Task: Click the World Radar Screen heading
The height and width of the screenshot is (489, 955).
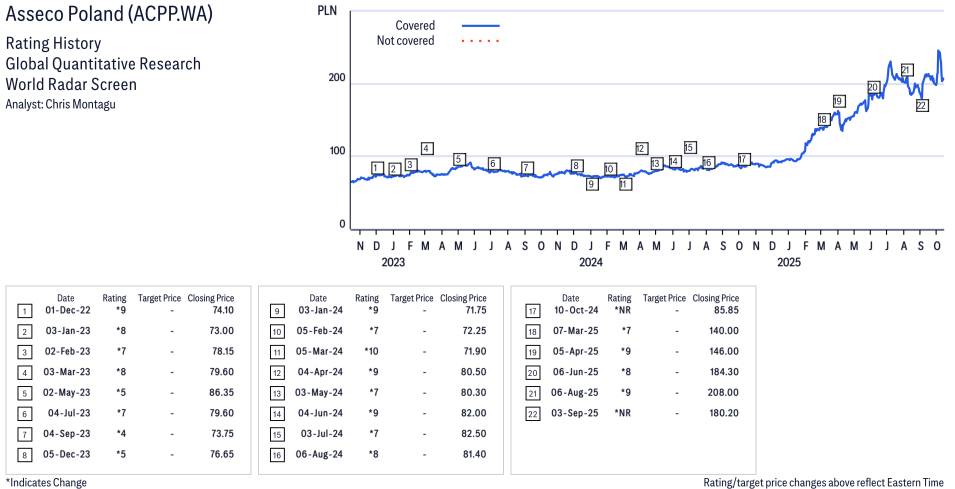Action: coord(71,84)
